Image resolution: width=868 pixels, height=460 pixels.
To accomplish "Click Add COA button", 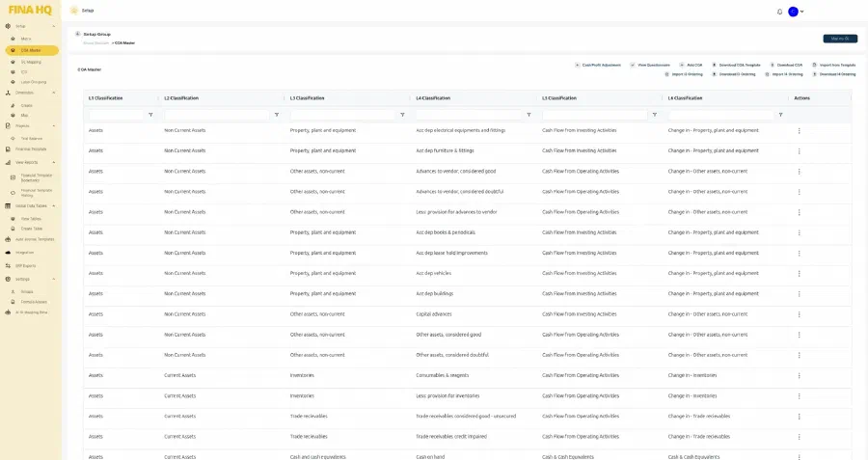I will click(691, 65).
